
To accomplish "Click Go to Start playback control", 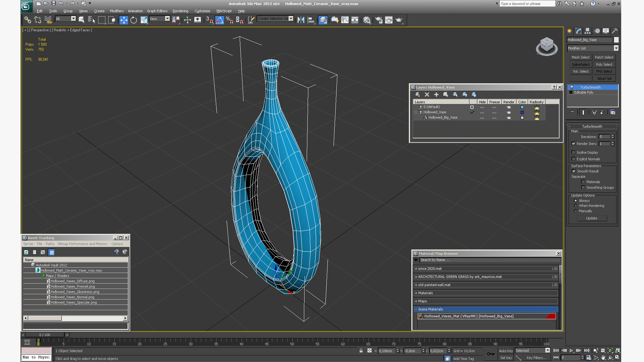I will click(x=556, y=351).
